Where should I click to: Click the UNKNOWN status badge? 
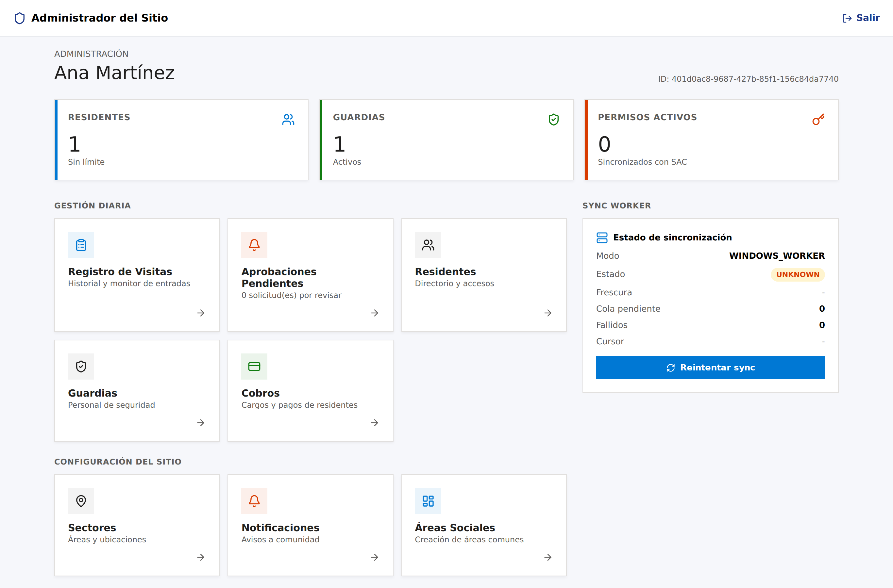(x=798, y=274)
